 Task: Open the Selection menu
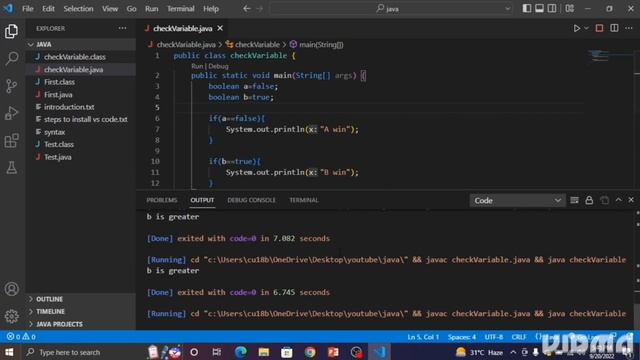point(78,9)
